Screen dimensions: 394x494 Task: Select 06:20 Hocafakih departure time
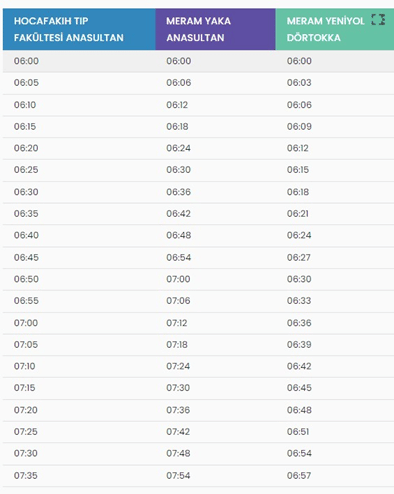pos(26,148)
